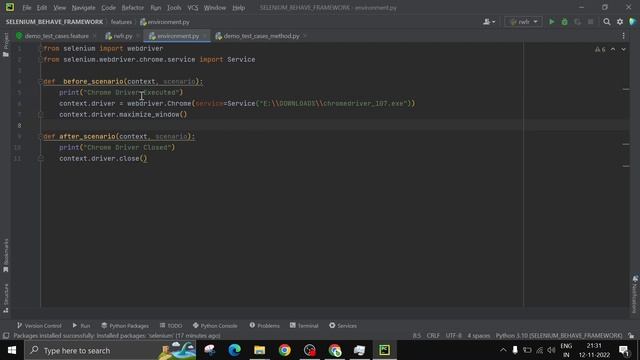Click the 4 spaces indent selector
Viewport: 640px width, 360px height.
pyautogui.click(x=478, y=336)
